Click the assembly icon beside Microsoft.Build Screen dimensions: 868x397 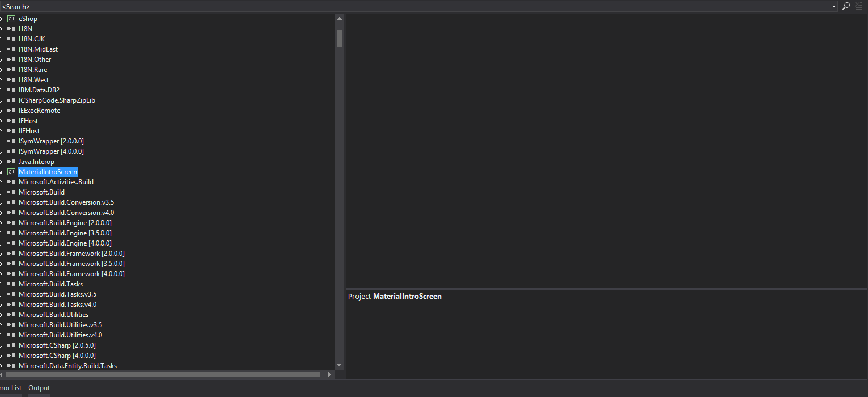(x=11, y=192)
